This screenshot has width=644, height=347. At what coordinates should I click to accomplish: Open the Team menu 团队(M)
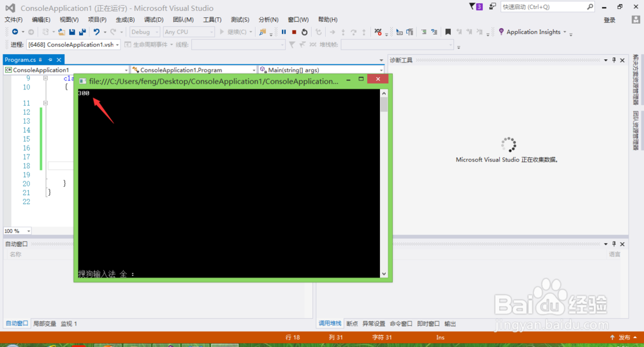183,19
